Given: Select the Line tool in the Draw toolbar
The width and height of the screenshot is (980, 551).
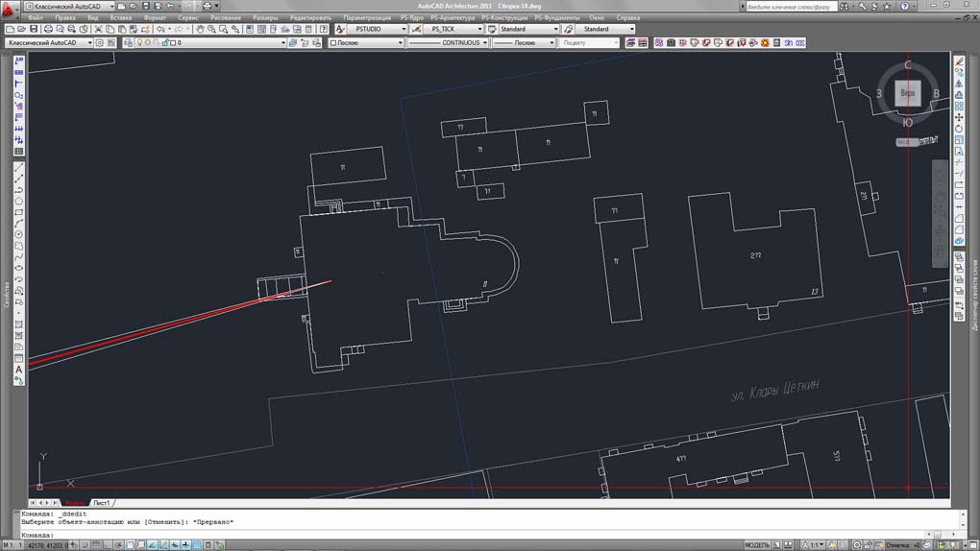Looking at the screenshot, I should (18, 167).
